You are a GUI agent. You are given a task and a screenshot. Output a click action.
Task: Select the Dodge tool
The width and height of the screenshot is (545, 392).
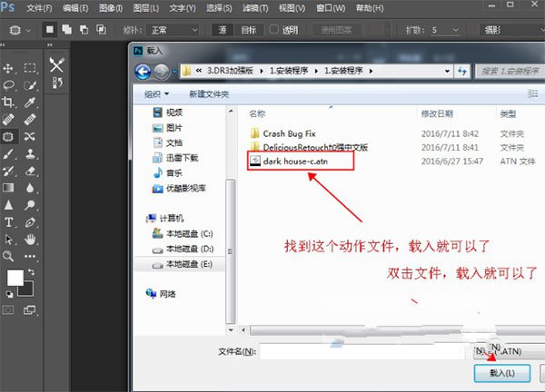coord(30,205)
